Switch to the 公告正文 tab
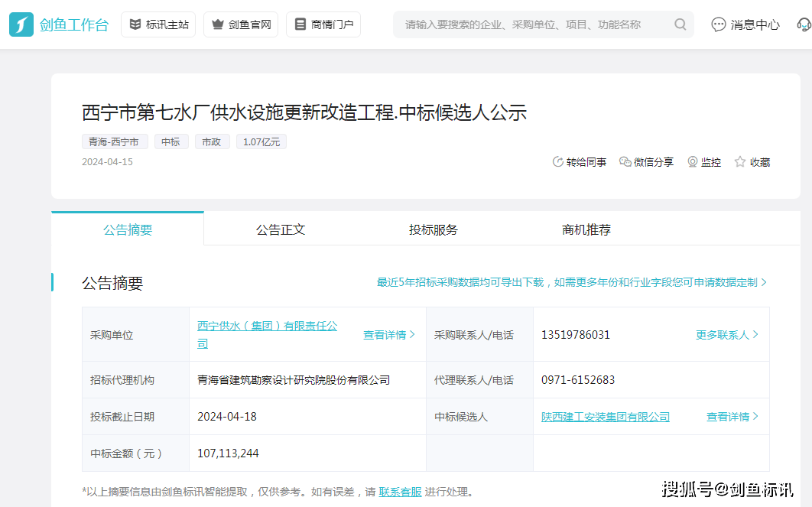 (x=281, y=229)
